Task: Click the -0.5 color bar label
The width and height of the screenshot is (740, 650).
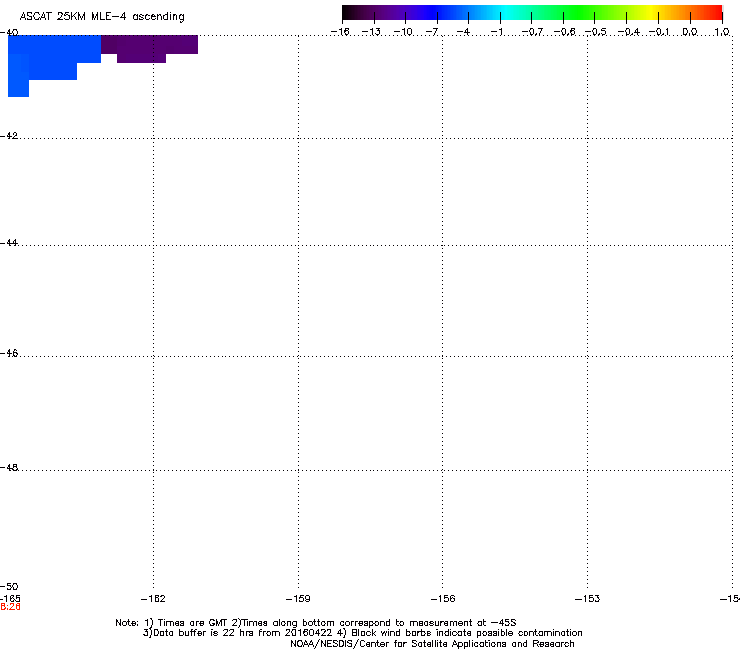Action: [x=596, y=32]
